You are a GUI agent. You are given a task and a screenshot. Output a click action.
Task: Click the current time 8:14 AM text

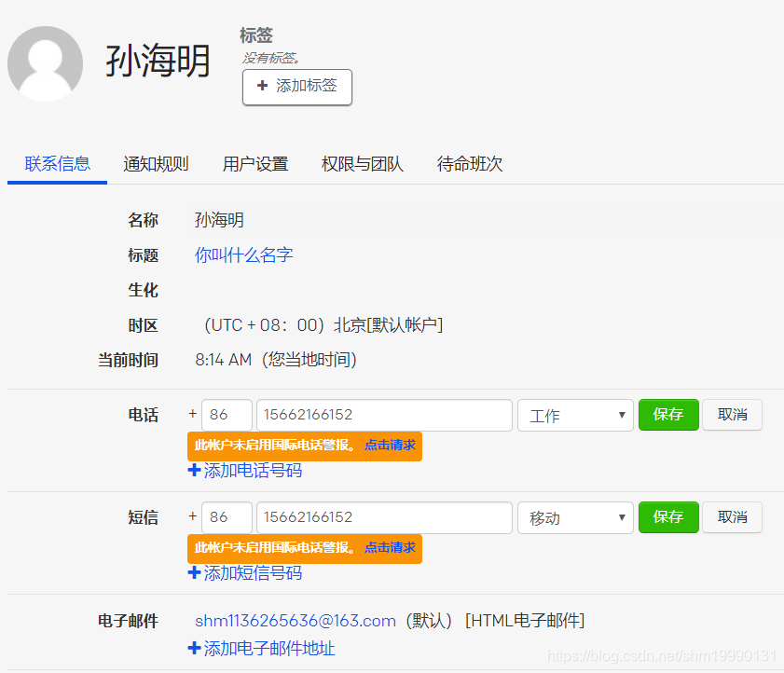(x=223, y=360)
